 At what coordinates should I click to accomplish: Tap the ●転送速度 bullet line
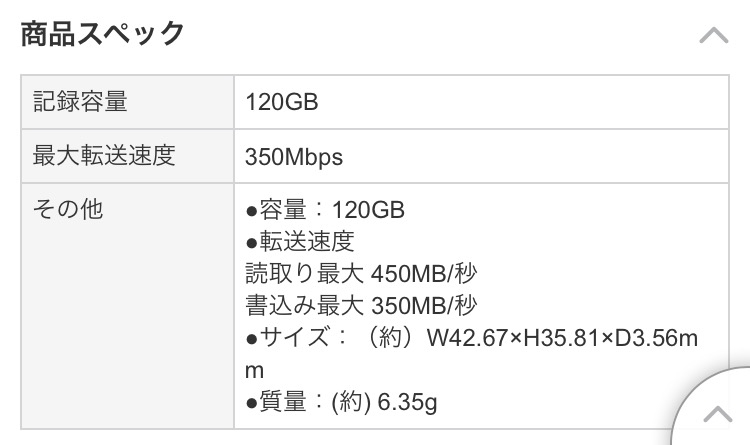click(300, 242)
